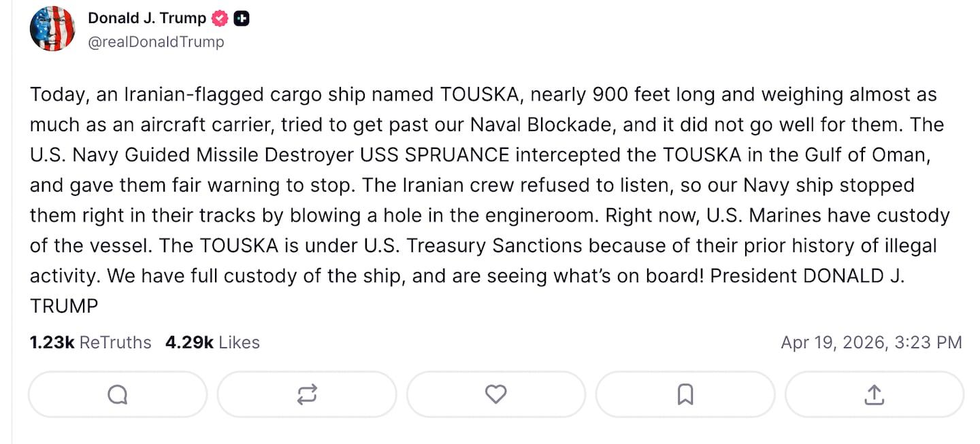Open the Apr 19, 2026 timestamp

point(871,342)
